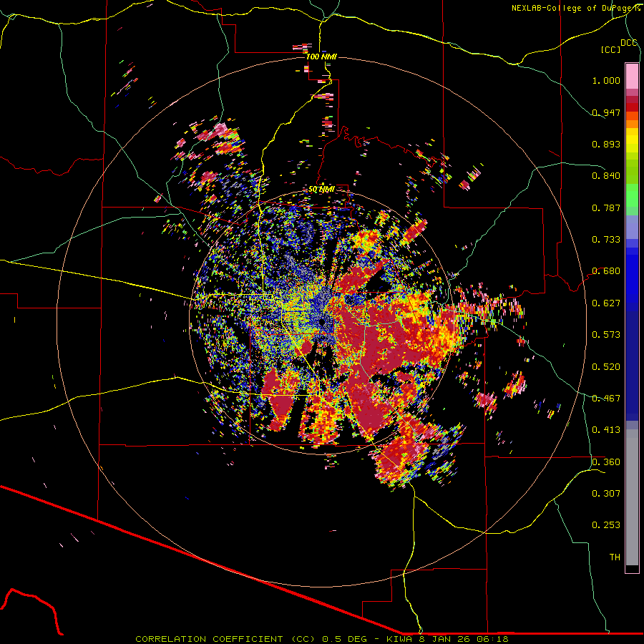Click the 100 NMI range ring label
Screen dimensions: 644x644
point(321,57)
